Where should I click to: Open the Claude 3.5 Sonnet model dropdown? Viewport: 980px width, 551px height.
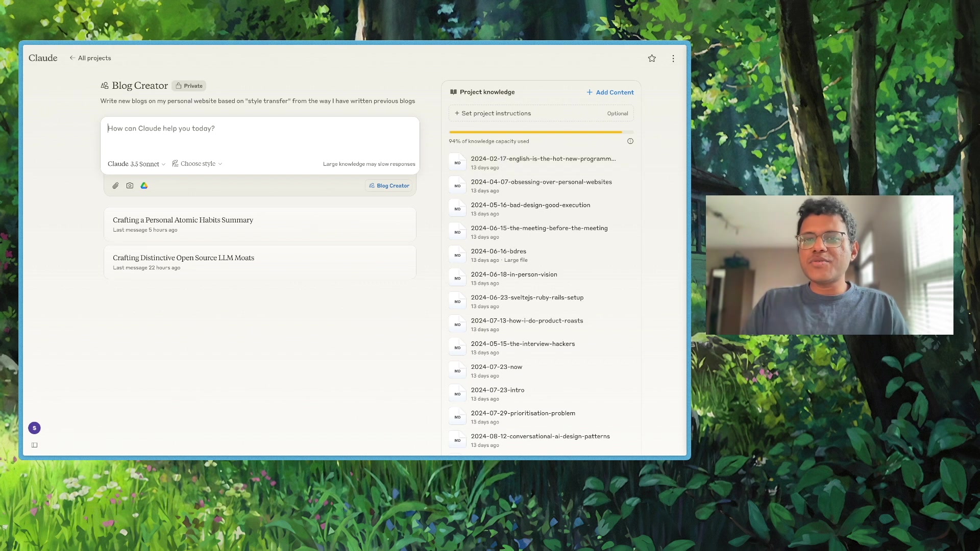tap(136, 164)
